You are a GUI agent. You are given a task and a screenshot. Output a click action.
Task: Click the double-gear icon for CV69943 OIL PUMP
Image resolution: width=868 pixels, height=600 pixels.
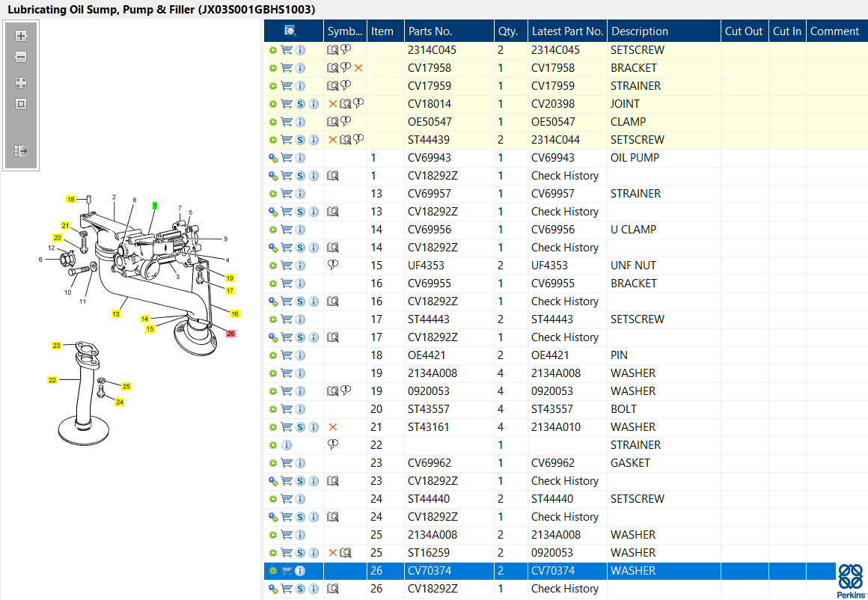pos(273,158)
